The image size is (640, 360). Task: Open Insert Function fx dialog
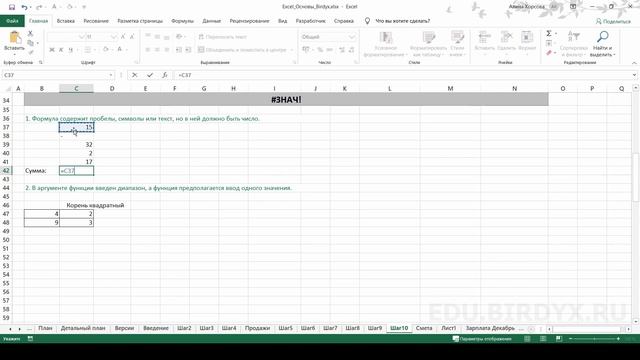click(165, 75)
